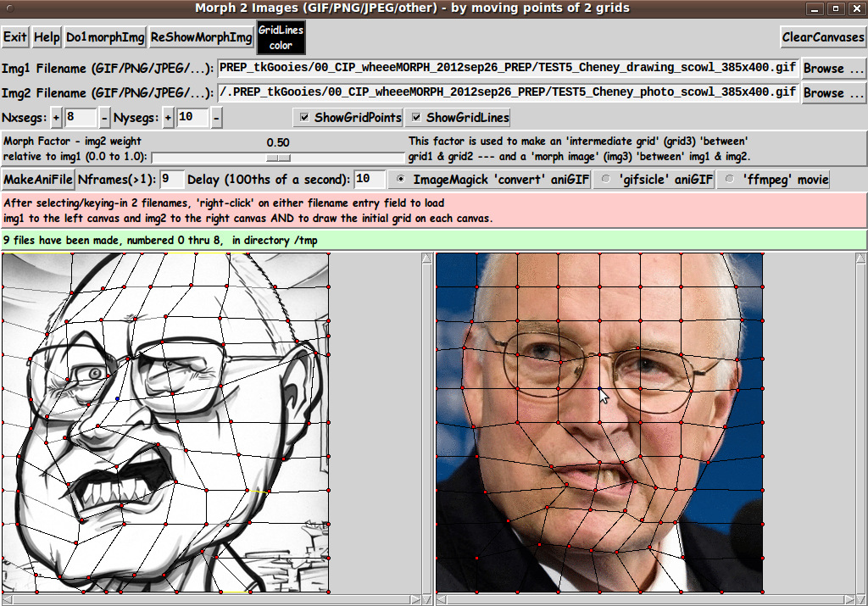Minimize the Morph 2 Images window

[814, 8]
